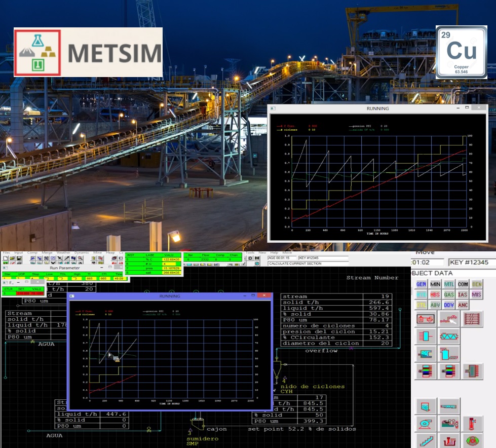Click the "overflow" stream label

321,351
